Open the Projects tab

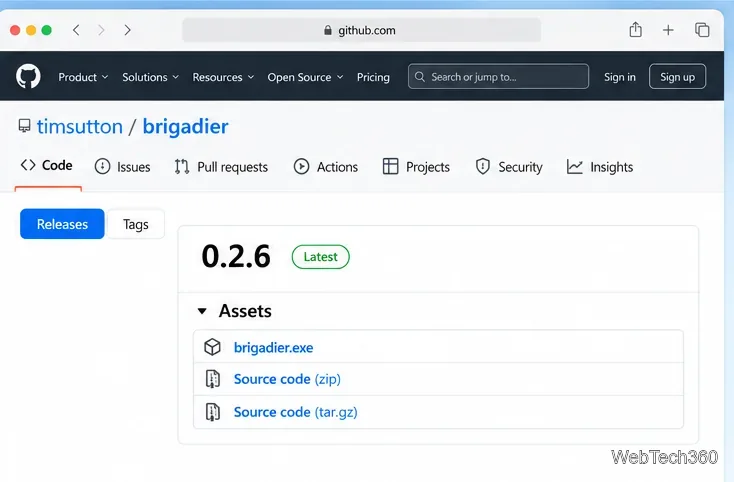pyautogui.click(x=416, y=167)
